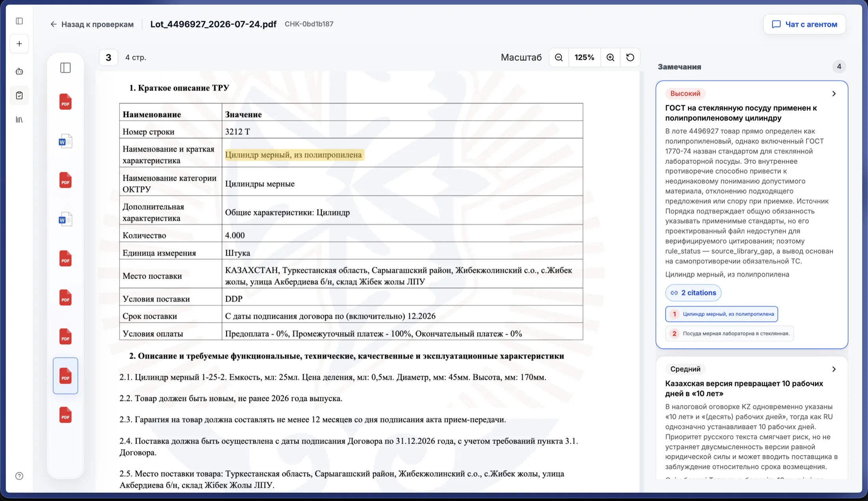
Task: Zoom out the document
Action: (x=559, y=58)
